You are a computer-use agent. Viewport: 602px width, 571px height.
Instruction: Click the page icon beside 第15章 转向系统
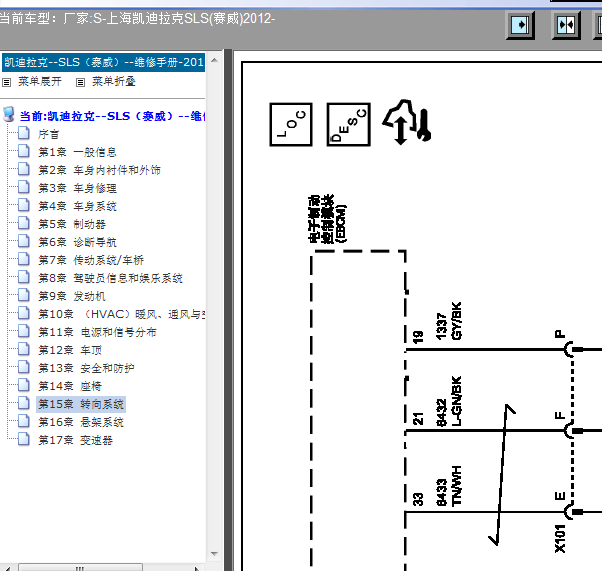click(x=24, y=403)
